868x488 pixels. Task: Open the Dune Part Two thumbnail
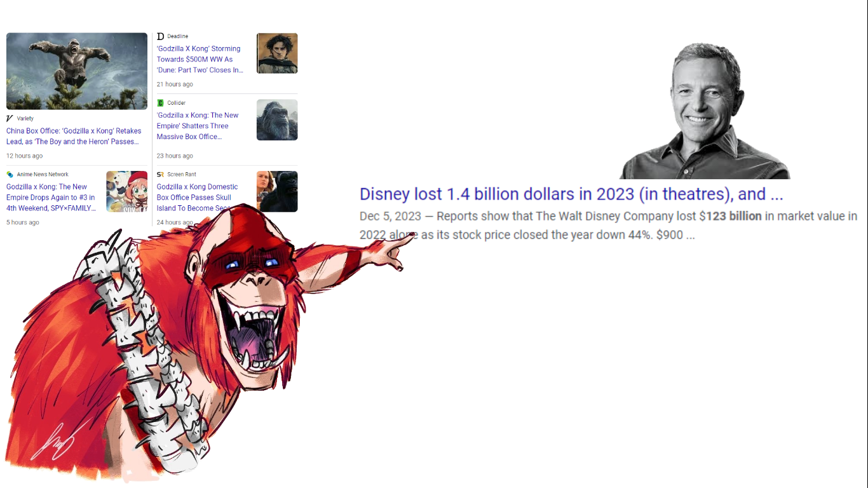pos(277,53)
